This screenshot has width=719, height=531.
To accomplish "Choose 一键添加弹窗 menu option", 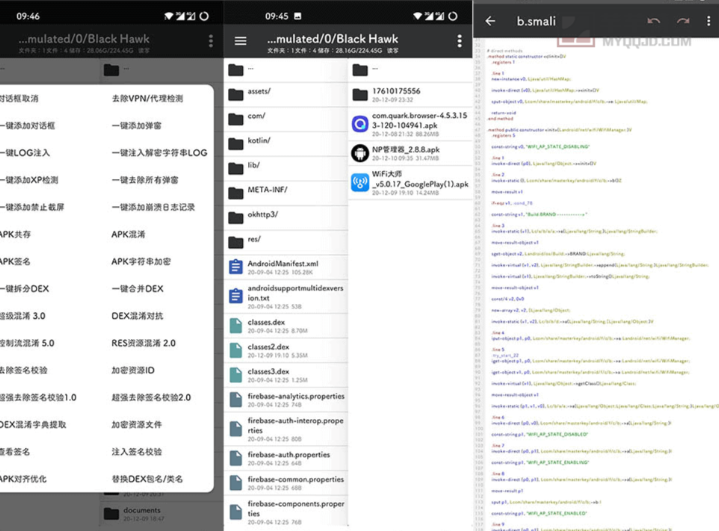I will coord(136,126).
